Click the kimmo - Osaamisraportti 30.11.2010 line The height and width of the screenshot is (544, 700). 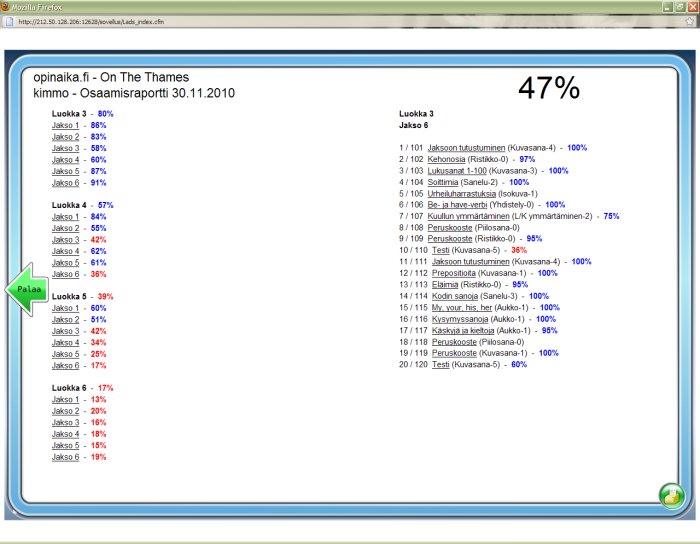tap(134, 93)
